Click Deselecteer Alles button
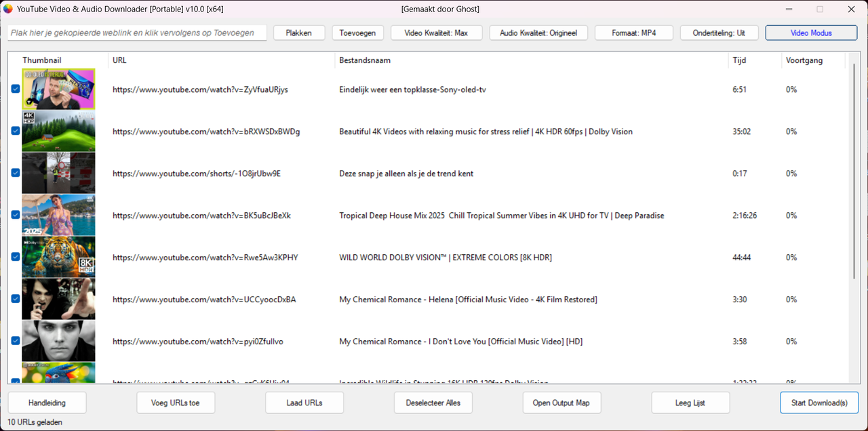The height and width of the screenshot is (431, 868). [433, 403]
